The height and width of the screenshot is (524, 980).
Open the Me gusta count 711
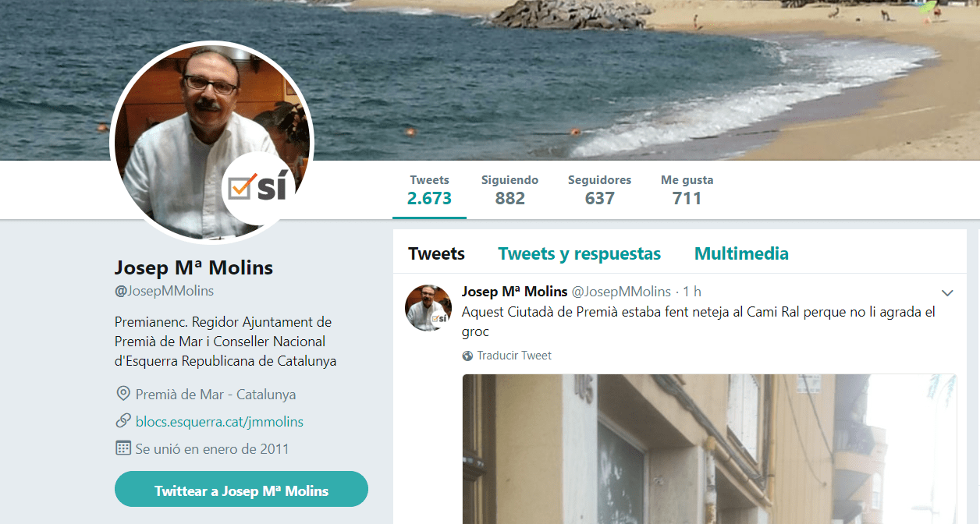687,189
